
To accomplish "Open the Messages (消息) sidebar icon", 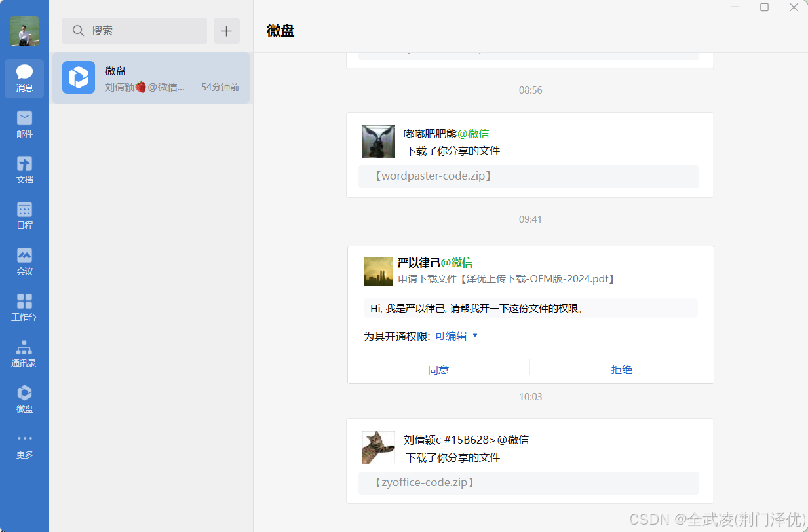I will coord(24,79).
